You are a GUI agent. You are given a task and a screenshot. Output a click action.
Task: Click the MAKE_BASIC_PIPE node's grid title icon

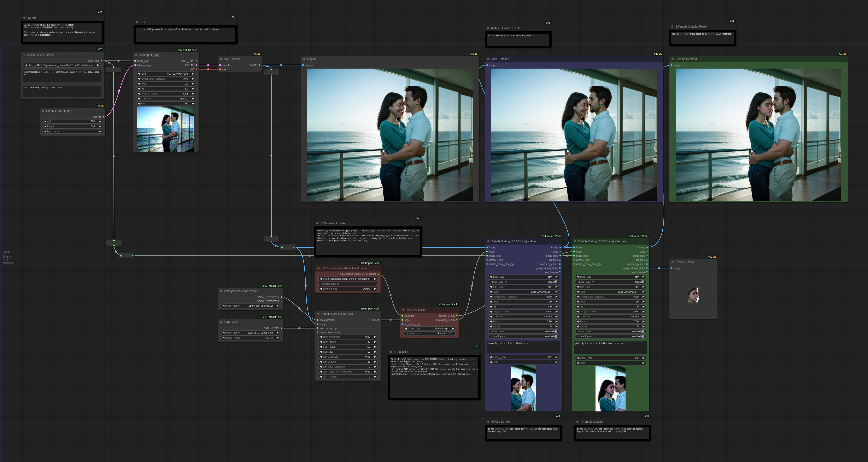click(x=24, y=55)
